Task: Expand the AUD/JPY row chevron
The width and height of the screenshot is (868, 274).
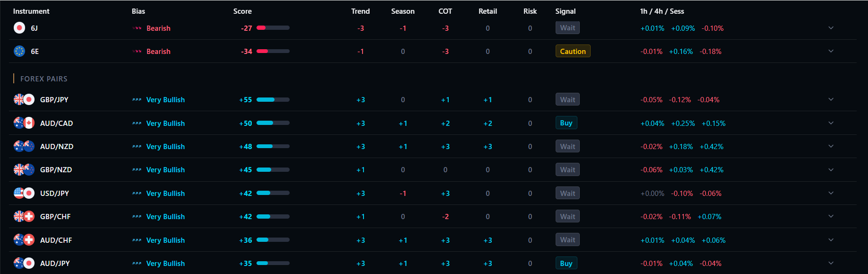Action: pyautogui.click(x=831, y=263)
